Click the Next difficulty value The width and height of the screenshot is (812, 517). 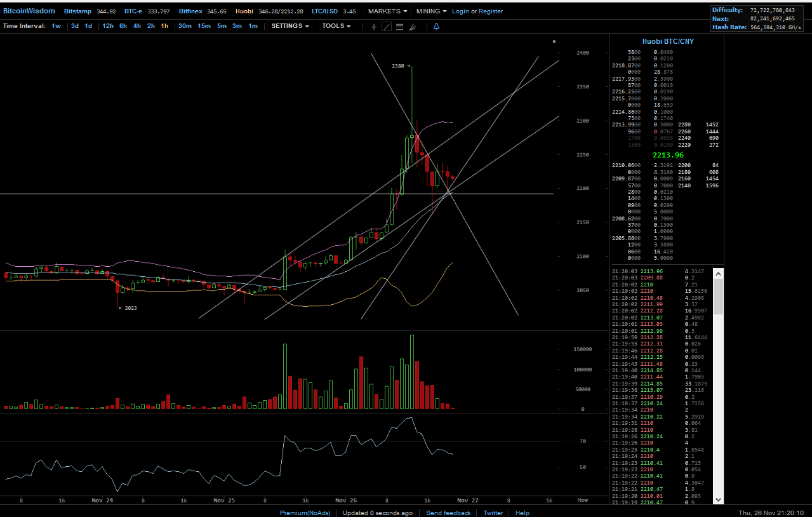tap(771, 19)
